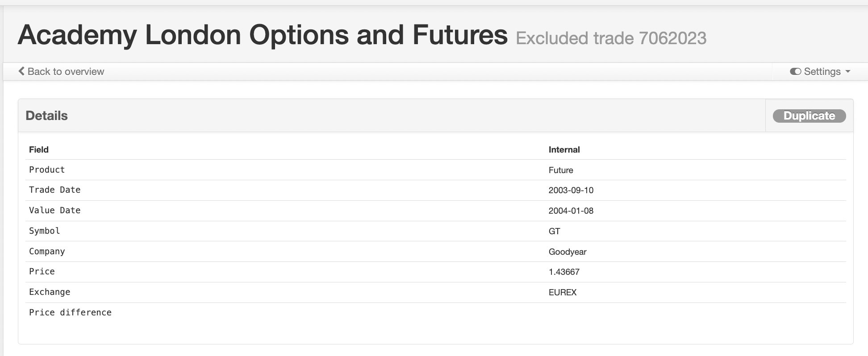Select the Future product value

click(x=561, y=170)
